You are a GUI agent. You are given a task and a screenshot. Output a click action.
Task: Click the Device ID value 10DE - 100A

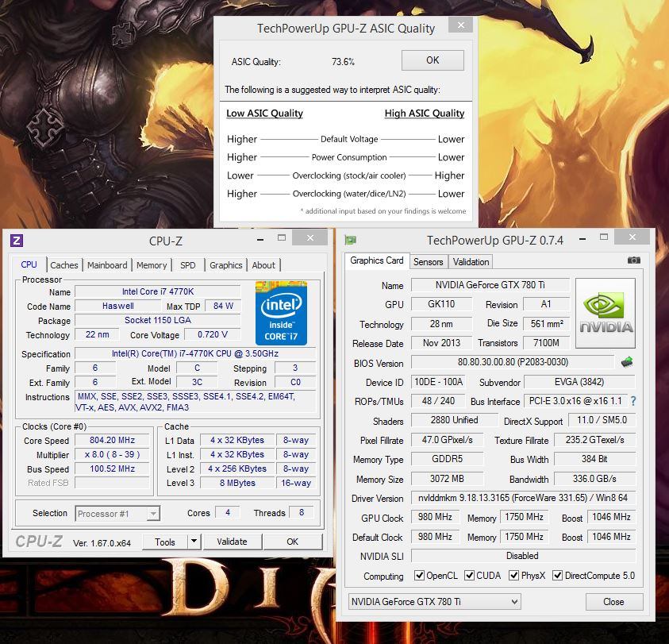439,382
